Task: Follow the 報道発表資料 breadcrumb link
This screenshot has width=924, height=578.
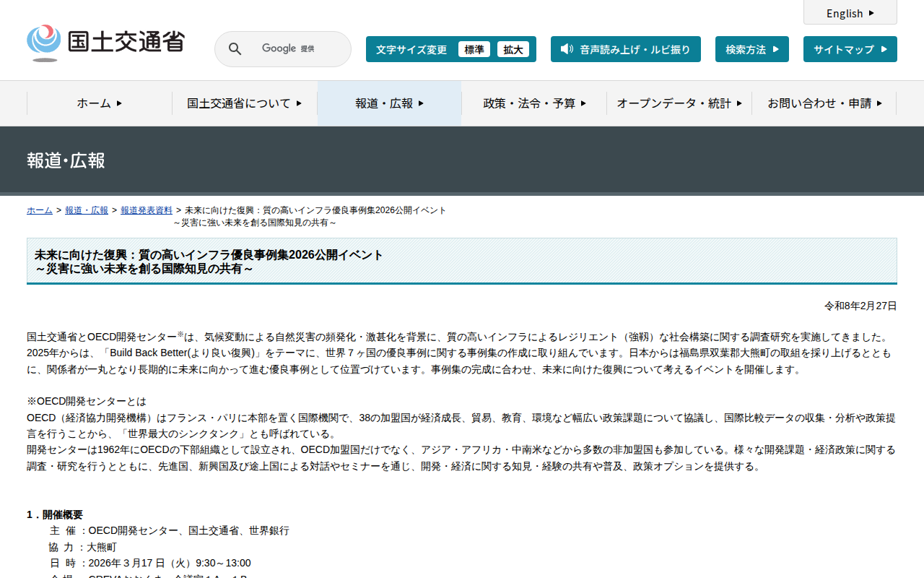Action: pos(147,210)
